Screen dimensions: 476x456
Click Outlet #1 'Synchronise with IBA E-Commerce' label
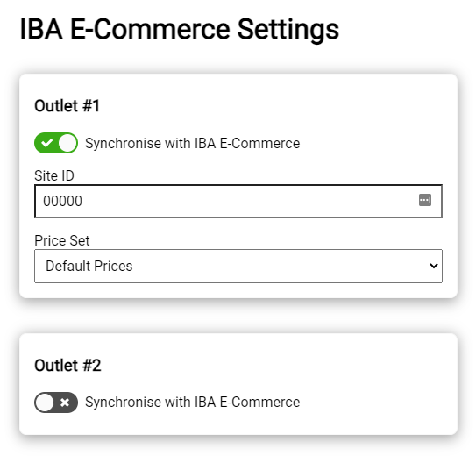tap(193, 143)
